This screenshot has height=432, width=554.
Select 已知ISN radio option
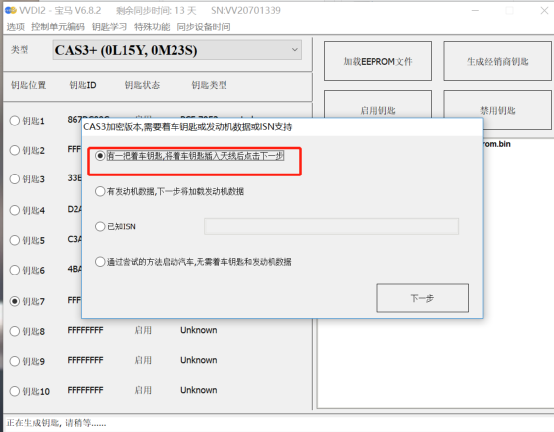tap(100, 226)
